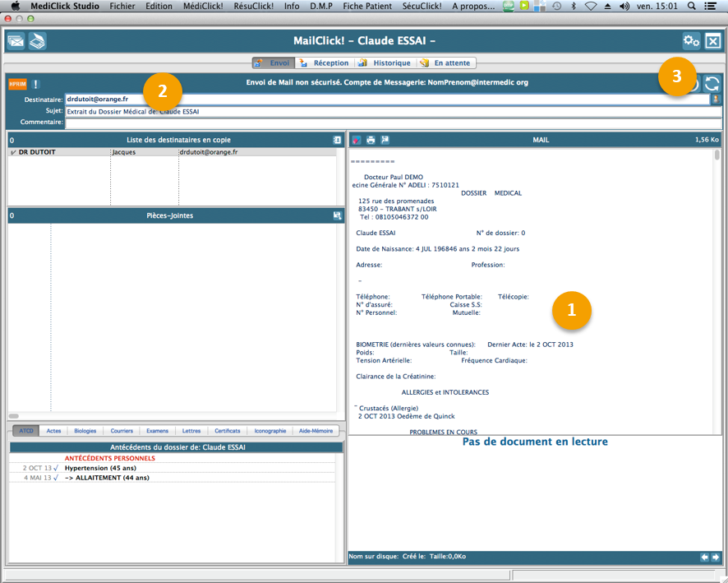Click the Commentaire input field
728x583 pixels.
click(393, 123)
